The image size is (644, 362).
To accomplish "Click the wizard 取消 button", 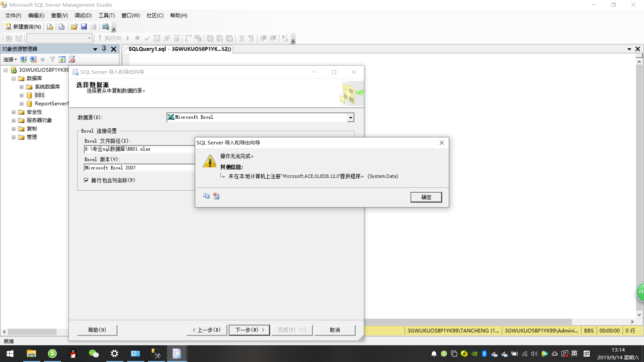I will pos(335,330).
